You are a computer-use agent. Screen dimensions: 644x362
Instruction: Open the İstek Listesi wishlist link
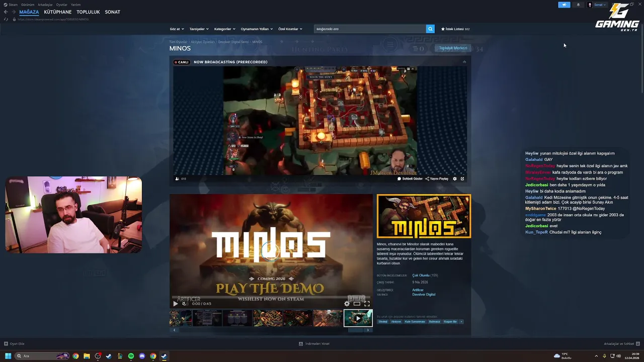point(455,29)
